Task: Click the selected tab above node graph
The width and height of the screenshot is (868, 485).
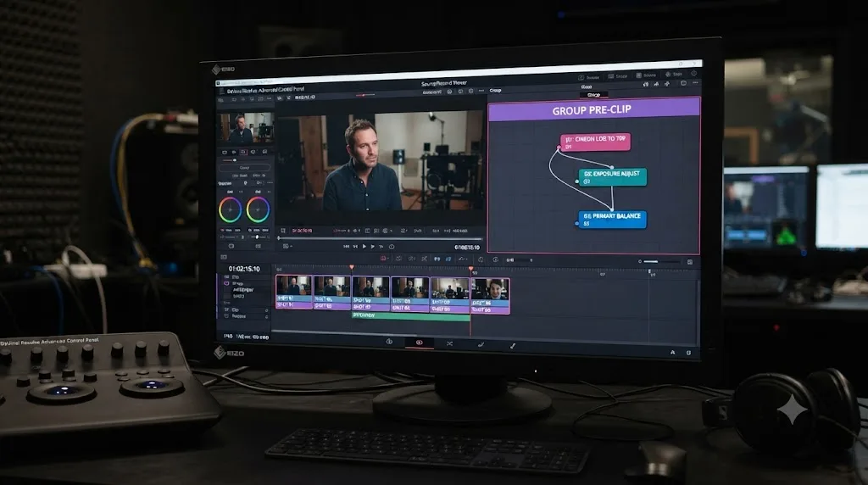Action: (593, 95)
